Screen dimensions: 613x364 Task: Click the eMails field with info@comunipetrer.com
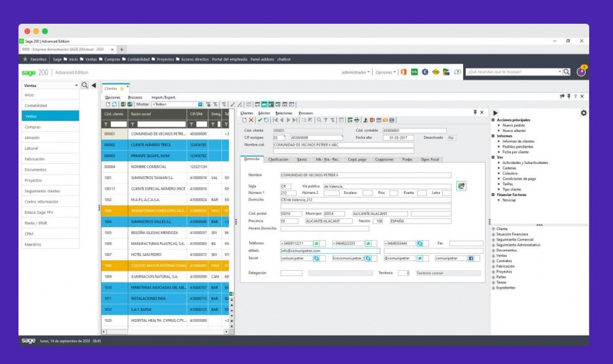pos(330,251)
